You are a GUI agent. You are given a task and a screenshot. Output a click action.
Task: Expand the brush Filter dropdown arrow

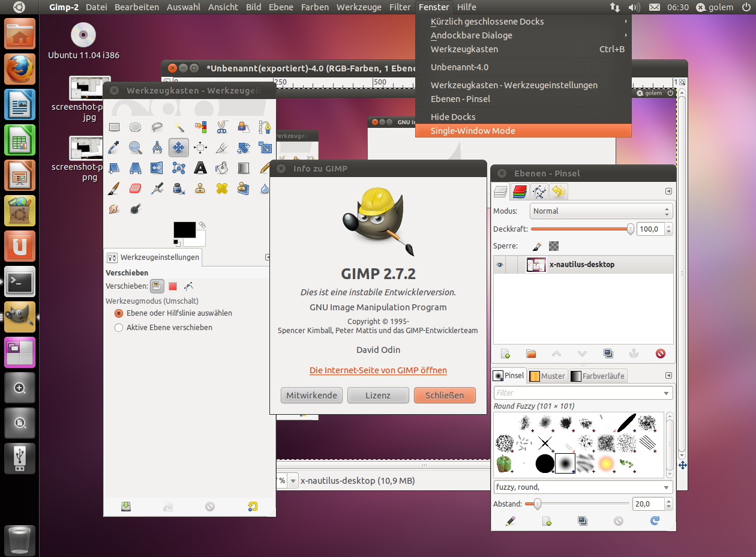point(666,393)
